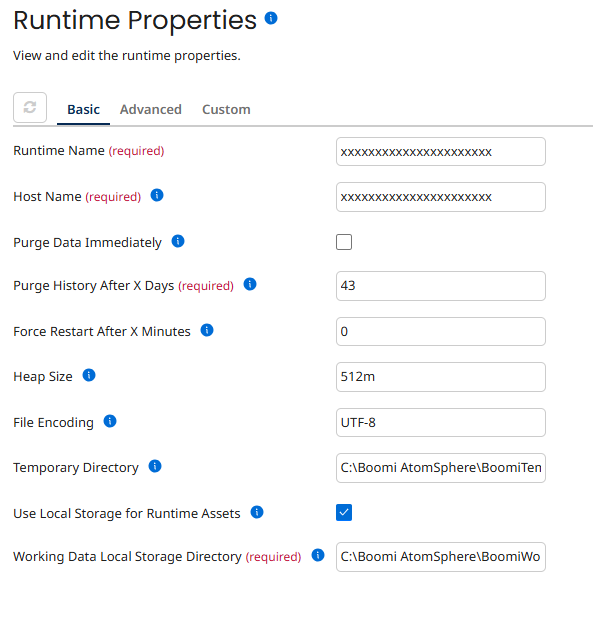Viewport: 593px width, 620px height.
Task: Click the refresh icon button beside Basic tab
Action: point(30,108)
